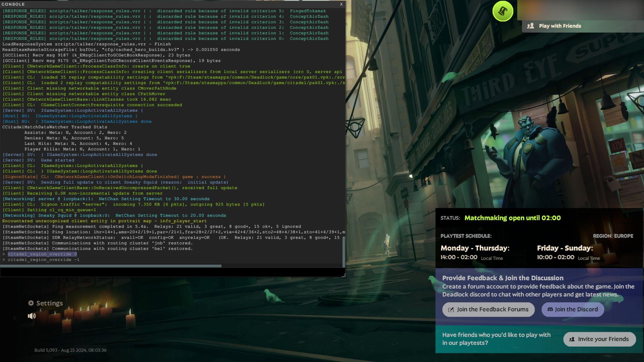The height and width of the screenshot is (362, 644).
Task: Close the console with the X
Action: click(341, 4)
